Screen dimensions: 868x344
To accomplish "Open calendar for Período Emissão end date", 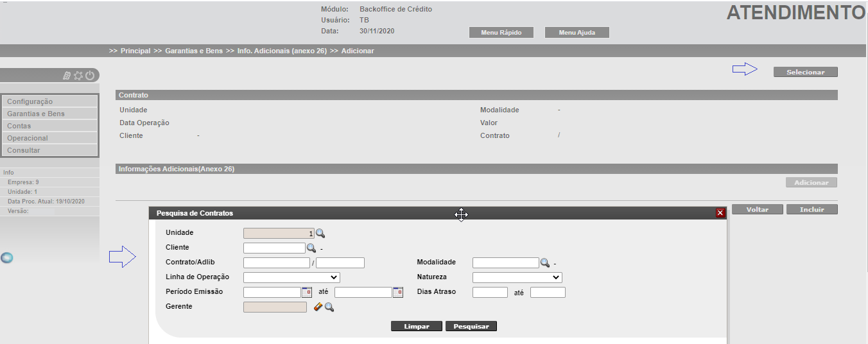I will (x=398, y=292).
